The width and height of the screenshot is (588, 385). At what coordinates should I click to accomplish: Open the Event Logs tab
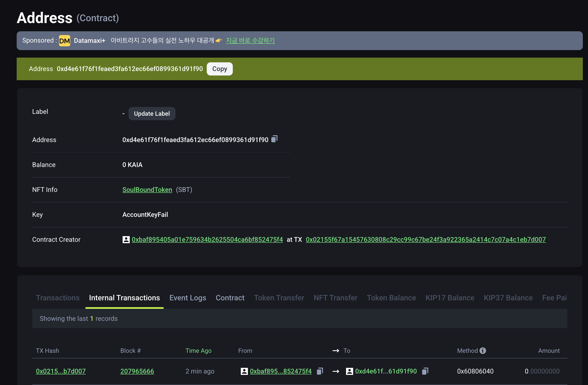(187, 298)
